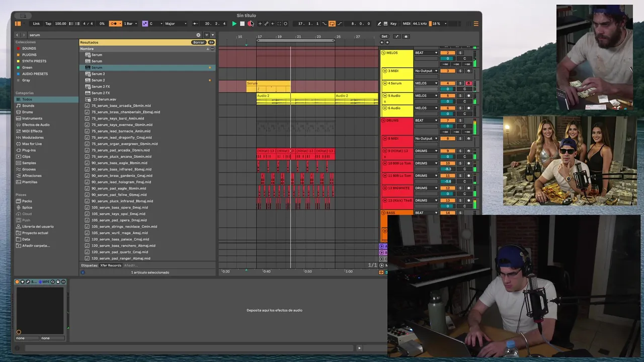644x362 pixels.
Task: Click the Stop button in the transport
Action: point(242,24)
